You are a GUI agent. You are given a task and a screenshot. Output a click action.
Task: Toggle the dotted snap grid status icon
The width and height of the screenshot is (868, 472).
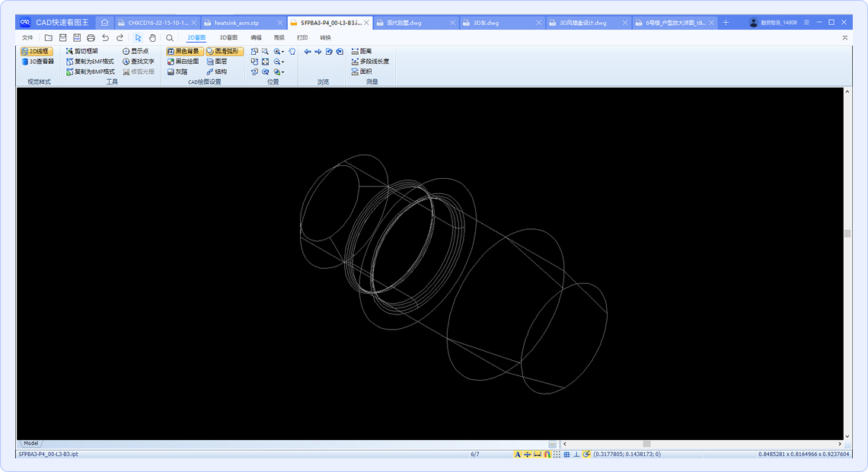(x=557, y=454)
